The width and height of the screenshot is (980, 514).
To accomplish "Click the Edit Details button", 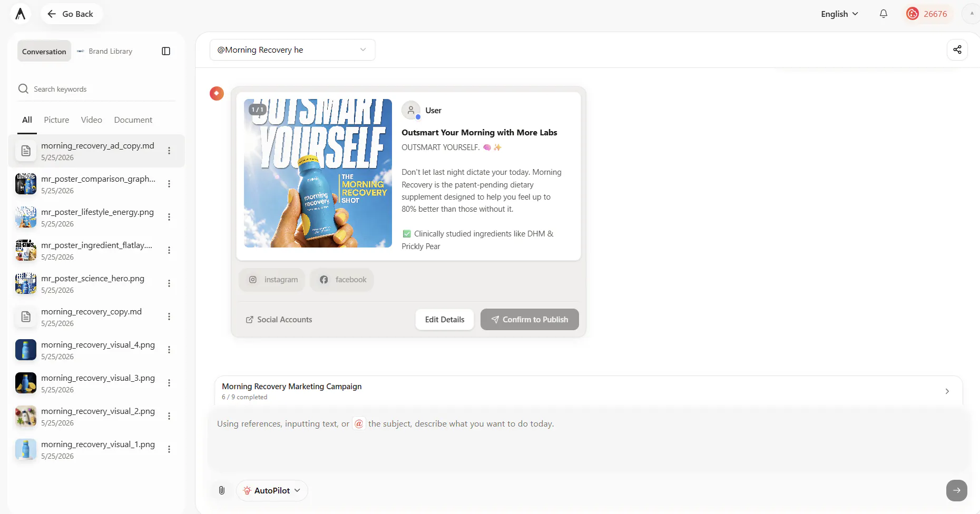I will point(445,320).
